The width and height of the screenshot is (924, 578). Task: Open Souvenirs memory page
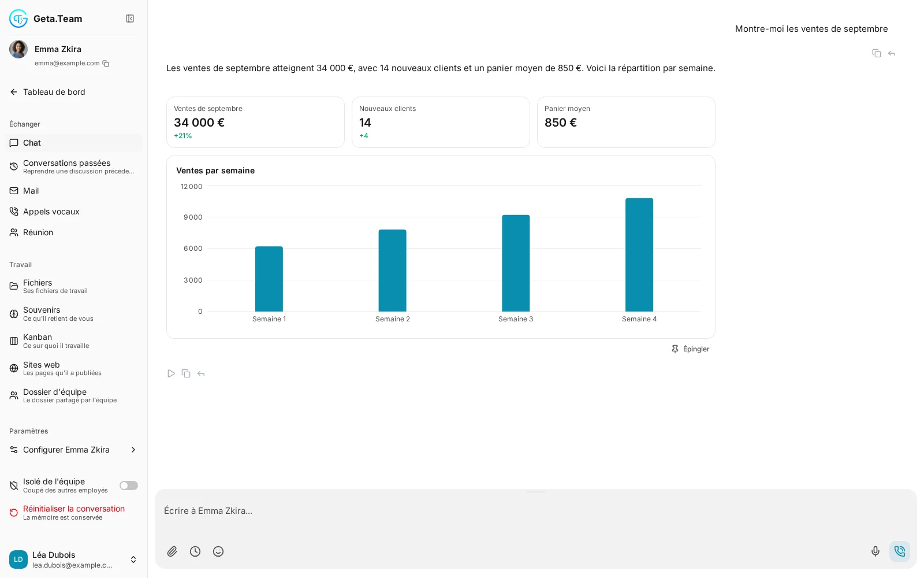click(73, 314)
